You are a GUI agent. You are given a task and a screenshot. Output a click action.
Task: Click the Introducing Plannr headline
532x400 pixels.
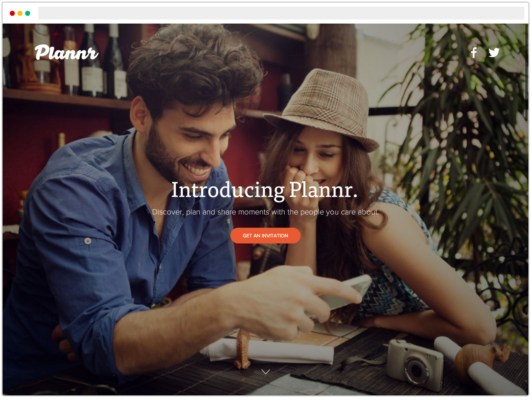[264, 191]
